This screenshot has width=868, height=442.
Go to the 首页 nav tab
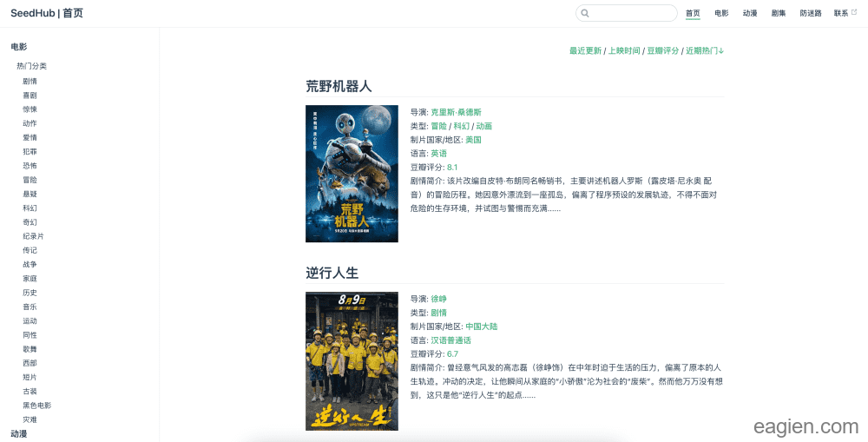click(x=693, y=13)
